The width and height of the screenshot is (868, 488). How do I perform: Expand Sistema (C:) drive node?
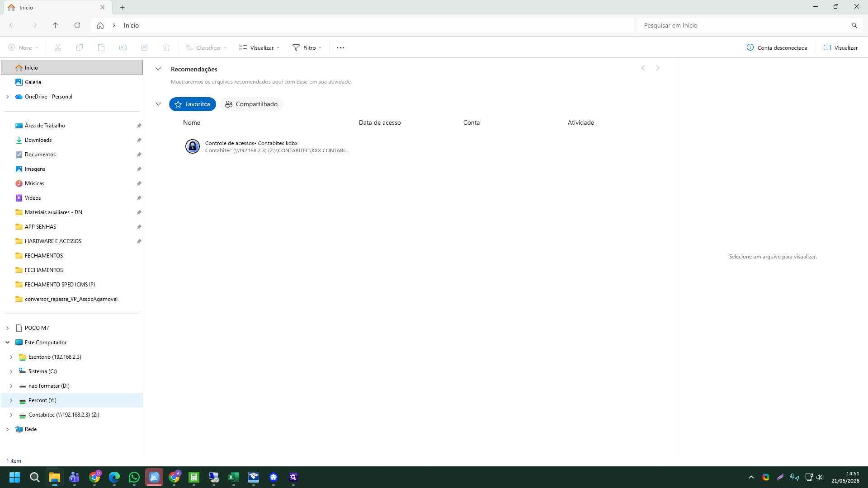point(11,371)
